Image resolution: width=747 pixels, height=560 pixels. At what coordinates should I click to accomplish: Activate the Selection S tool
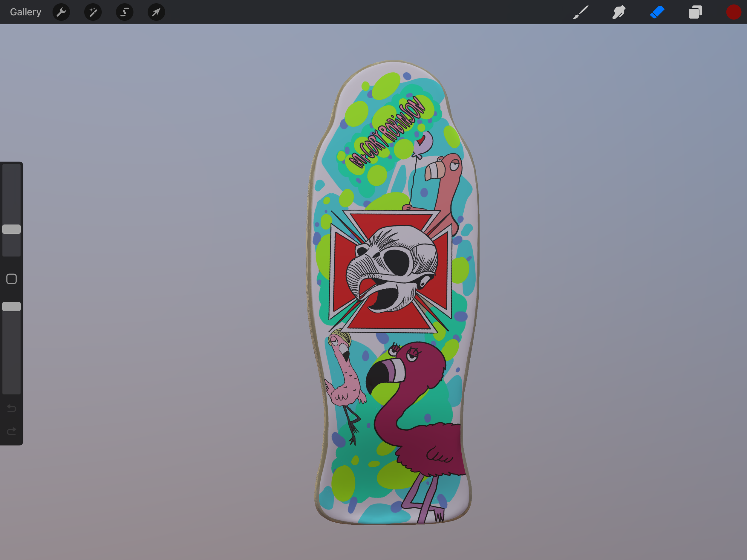click(x=125, y=12)
